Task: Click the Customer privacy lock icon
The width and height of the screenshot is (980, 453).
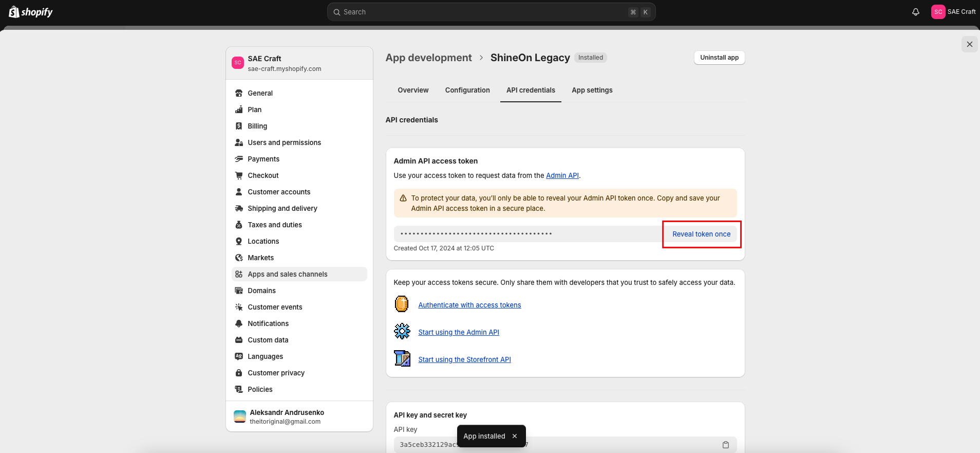Action: [x=239, y=373]
